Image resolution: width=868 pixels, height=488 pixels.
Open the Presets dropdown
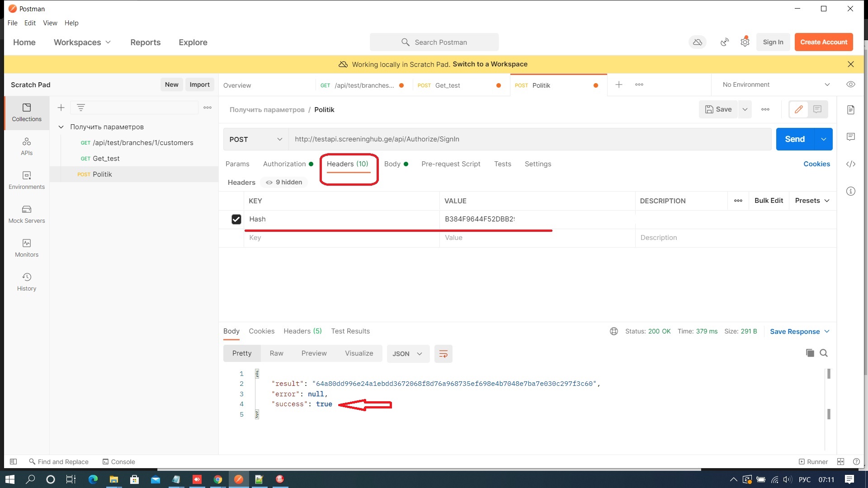point(812,201)
